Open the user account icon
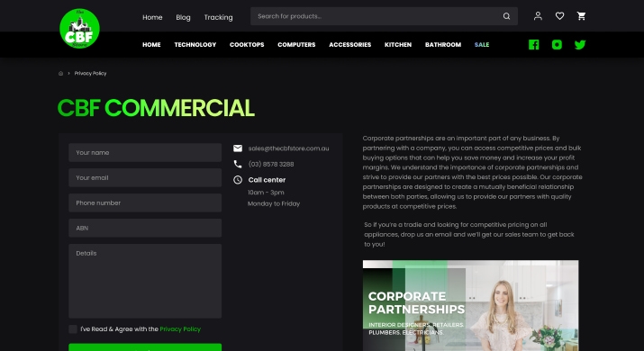The image size is (644, 351). [x=538, y=16]
